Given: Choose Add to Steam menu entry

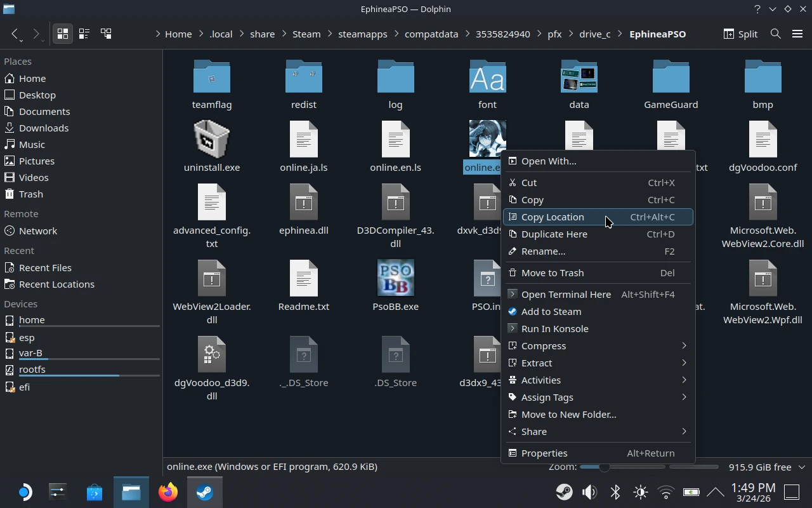Looking at the screenshot, I should coord(551,312).
